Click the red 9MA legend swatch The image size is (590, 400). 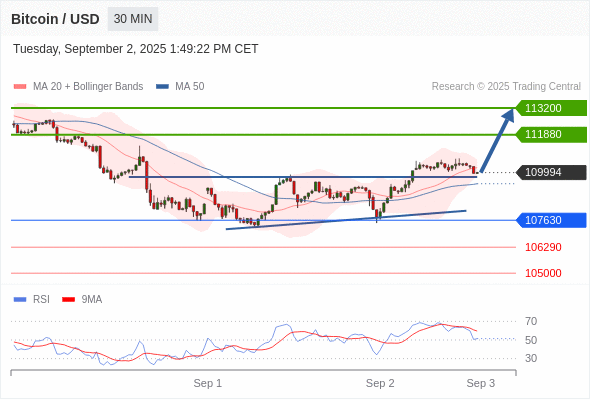68,300
